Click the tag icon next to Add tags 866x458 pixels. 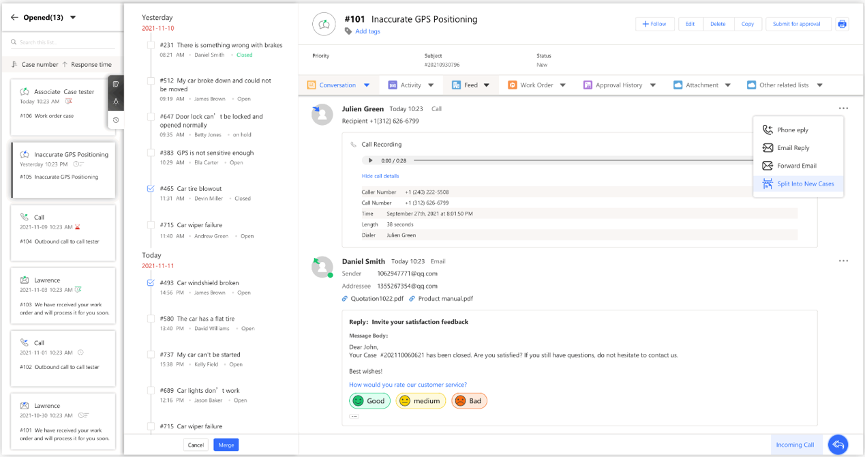point(347,31)
